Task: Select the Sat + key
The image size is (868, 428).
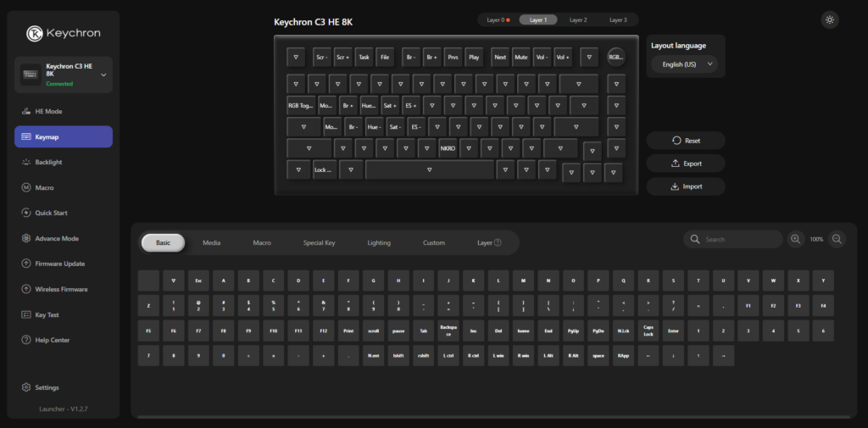Action: coord(390,105)
